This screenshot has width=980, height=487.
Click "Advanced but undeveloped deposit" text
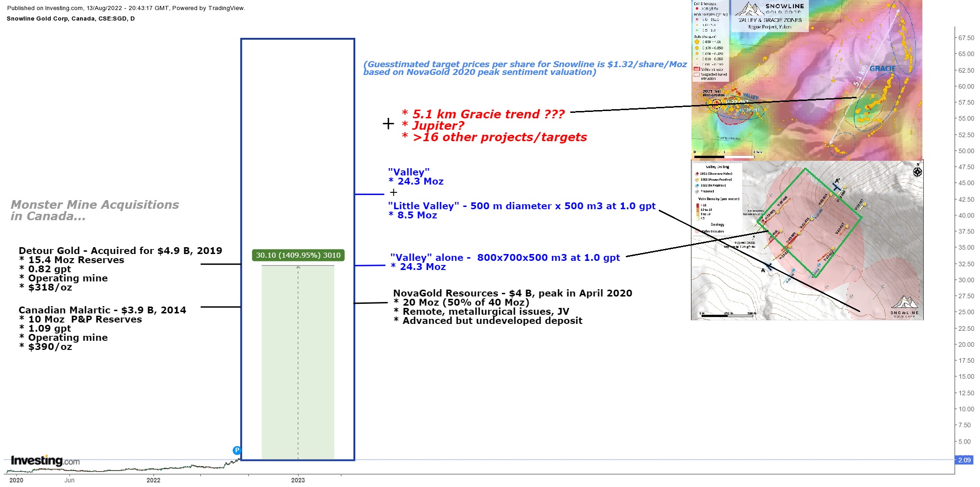(x=492, y=320)
